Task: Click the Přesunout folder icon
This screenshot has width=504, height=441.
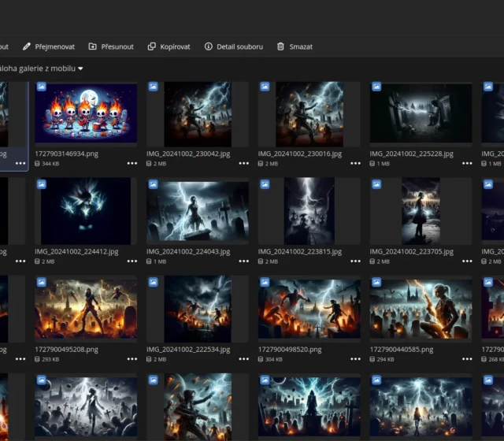Action: click(93, 46)
